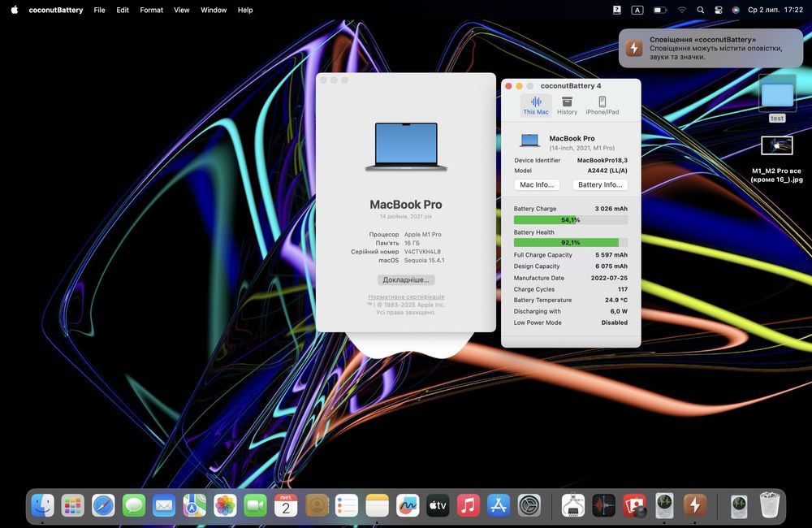This screenshot has height=528, width=812.
Task: Click the Battery Charge 54,1% bar
Action: (x=571, y=220)
